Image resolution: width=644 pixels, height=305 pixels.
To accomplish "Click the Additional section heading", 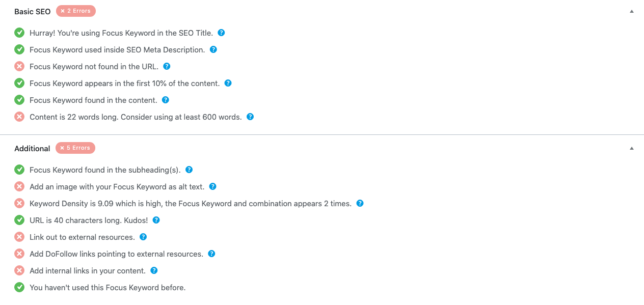I will click(x=32, y=149).
